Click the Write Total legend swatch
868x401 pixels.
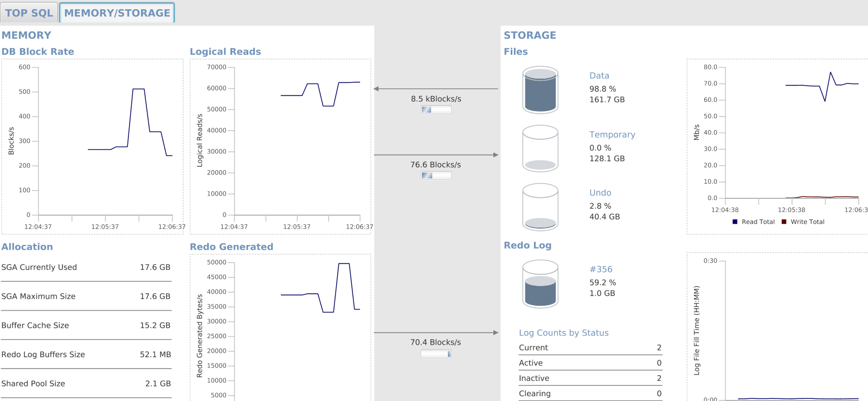point(784,222)
